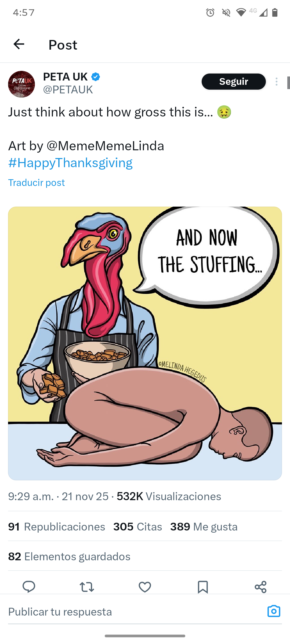
Task: Tap Publicar tu respuesta input field
Action: click(134, 612)
